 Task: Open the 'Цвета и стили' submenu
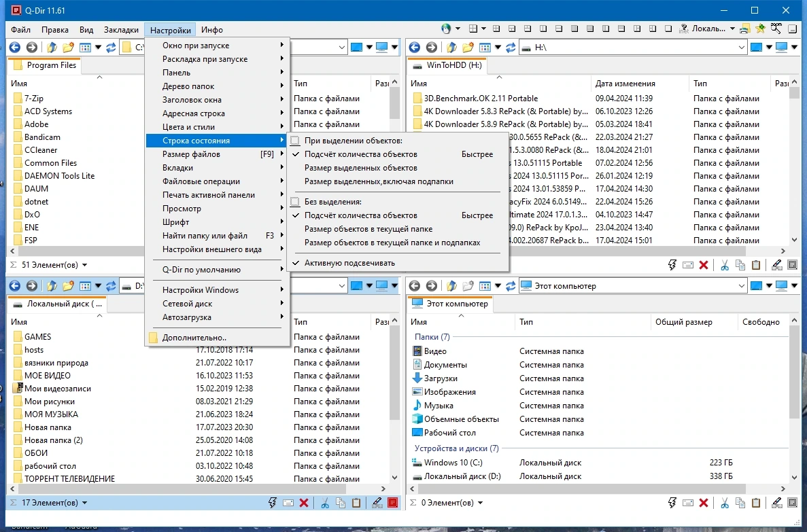click(x=218, y=126)
